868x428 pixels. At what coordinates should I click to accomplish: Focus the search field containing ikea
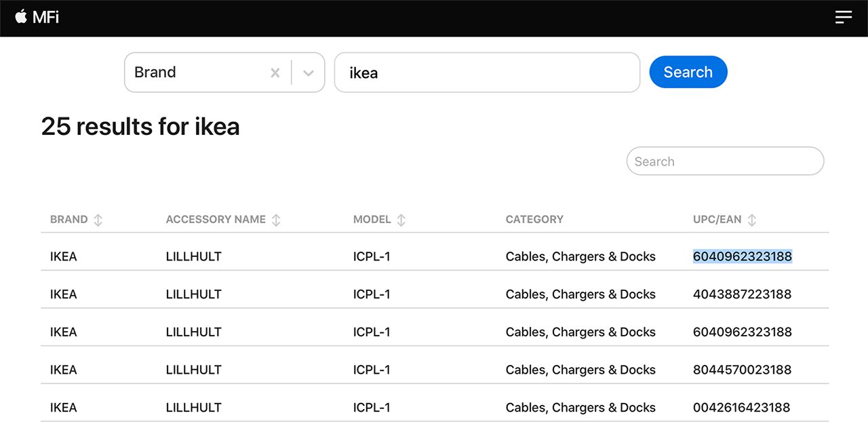[x=487, y=73]
